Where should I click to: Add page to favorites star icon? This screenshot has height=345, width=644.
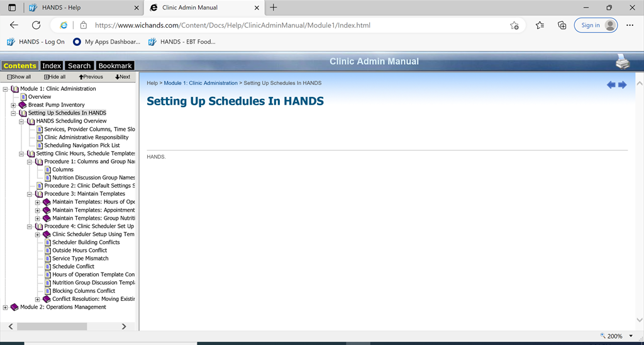[514, 25]
